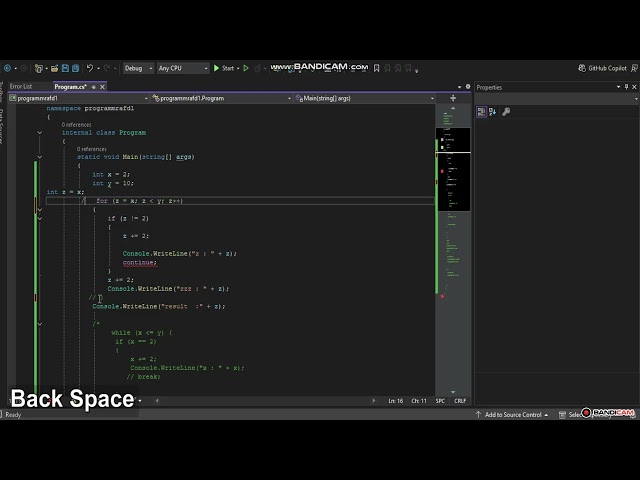
Task: Switch Properties panel to Categorized view
Action: (482, 112)
